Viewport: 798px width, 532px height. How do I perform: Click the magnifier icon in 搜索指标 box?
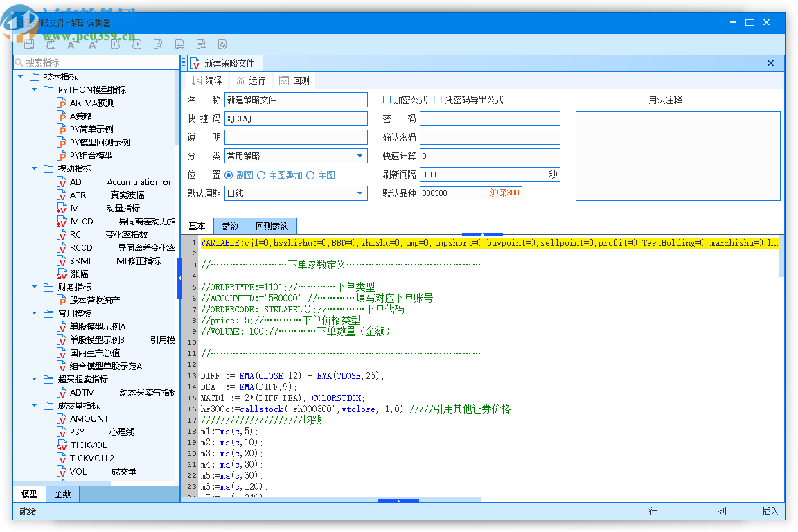[19, 62]
